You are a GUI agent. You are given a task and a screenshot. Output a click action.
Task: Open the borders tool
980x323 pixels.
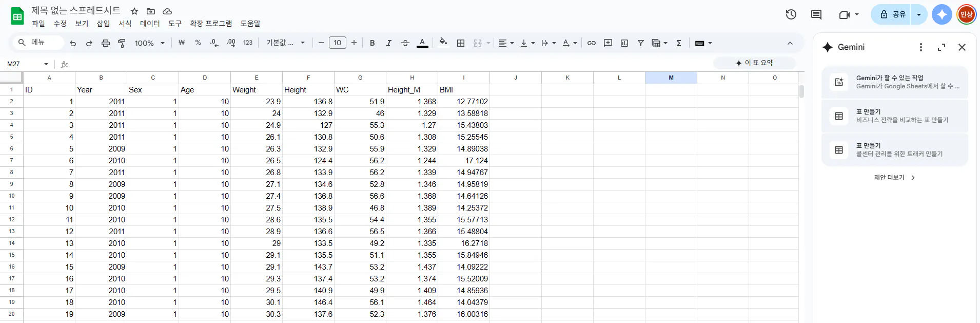461,43
